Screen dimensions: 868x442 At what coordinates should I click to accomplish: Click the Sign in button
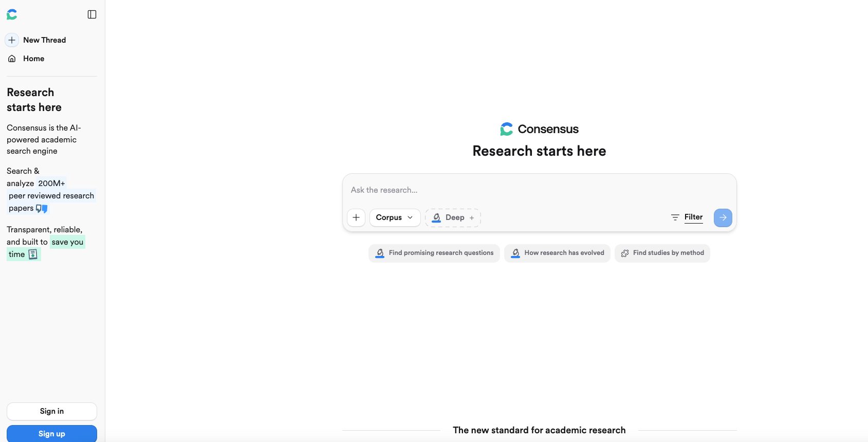coord(52,411)
